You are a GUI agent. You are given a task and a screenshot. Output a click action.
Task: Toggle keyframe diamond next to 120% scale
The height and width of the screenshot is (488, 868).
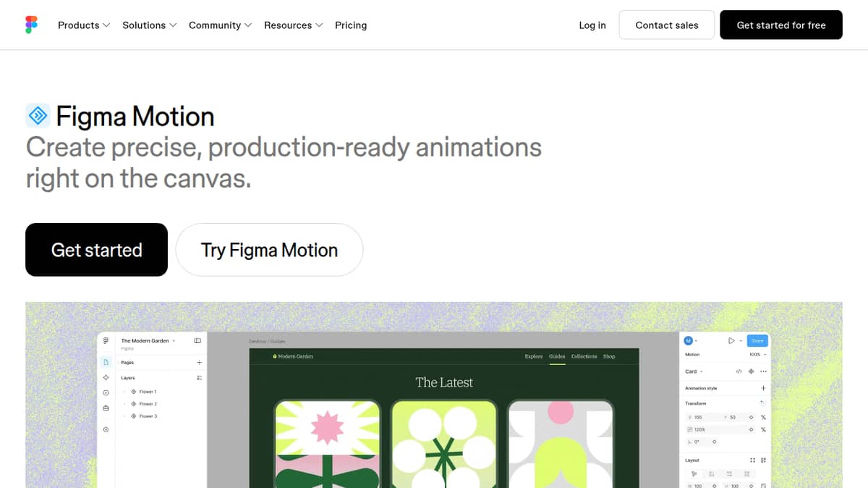[x=751, y=430]
